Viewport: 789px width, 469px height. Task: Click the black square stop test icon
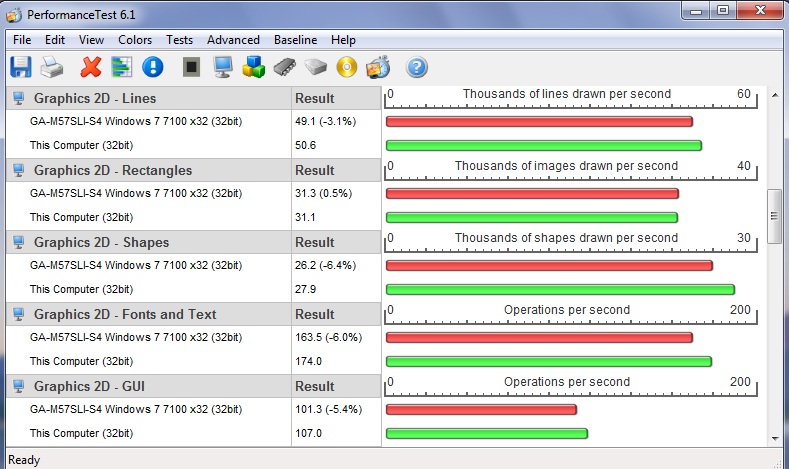coord(191,66)
